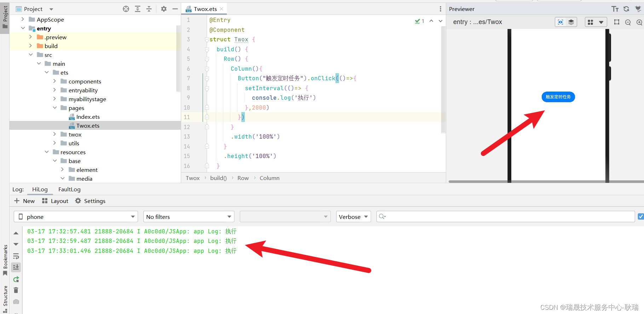Image resolution: width=644 pixels, height=314 pixels.
Task: Click the Row breadcrumb
Action: click(243, 178)
